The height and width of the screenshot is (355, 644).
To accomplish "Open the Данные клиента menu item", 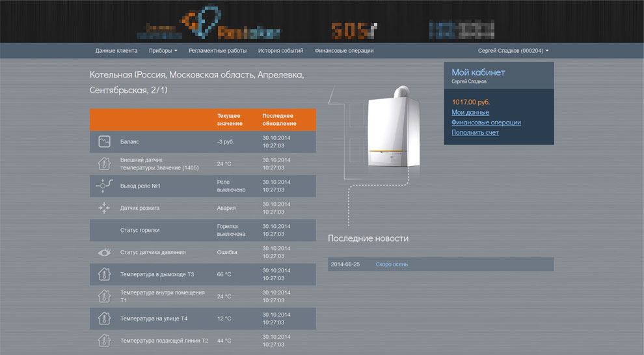I will tap(116, 51).
